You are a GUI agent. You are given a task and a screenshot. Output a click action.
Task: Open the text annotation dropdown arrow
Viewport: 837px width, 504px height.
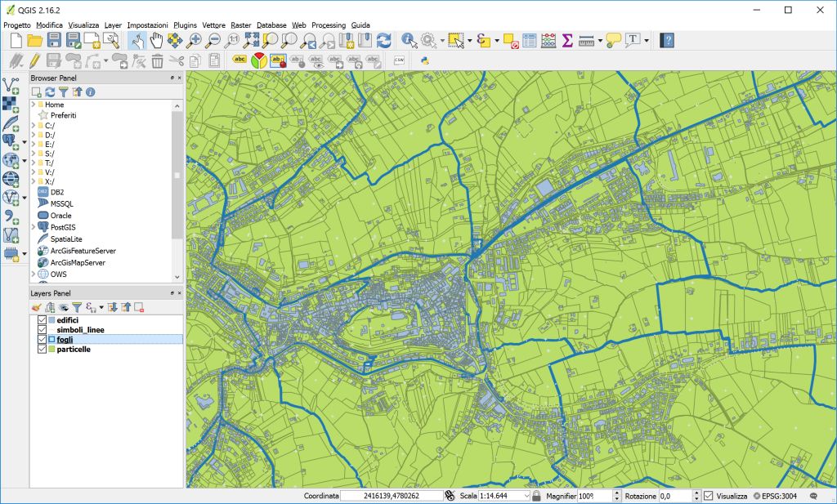point(647,41)
